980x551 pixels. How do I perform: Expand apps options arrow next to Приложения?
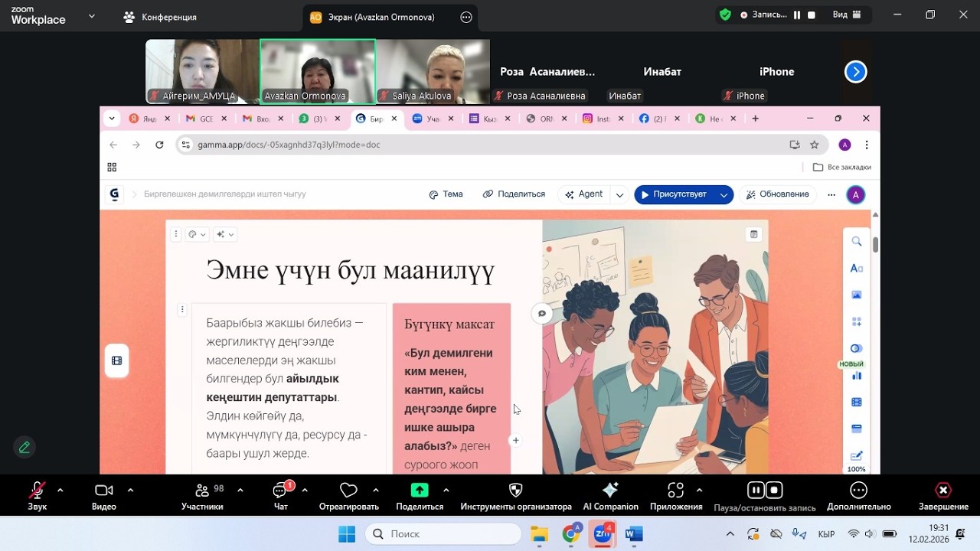(699, 490)
